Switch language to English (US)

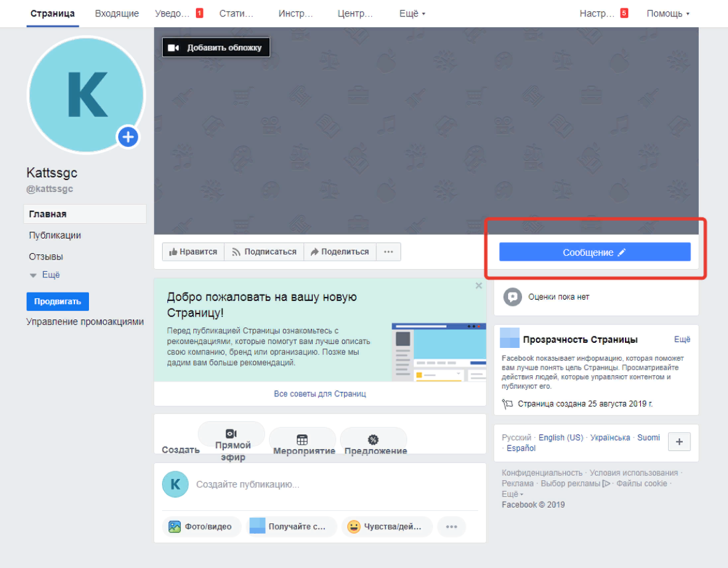tap(560, 438)
